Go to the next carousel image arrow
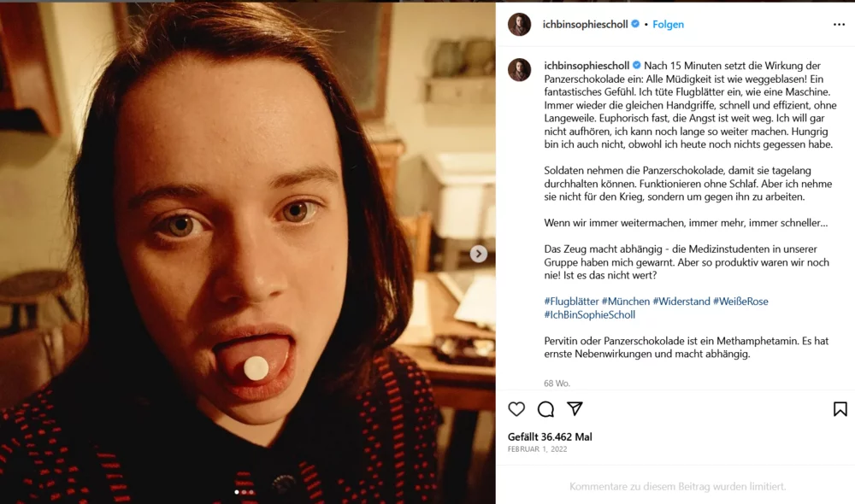The width and height of the screenshot is (855, 504). point(479,254)
